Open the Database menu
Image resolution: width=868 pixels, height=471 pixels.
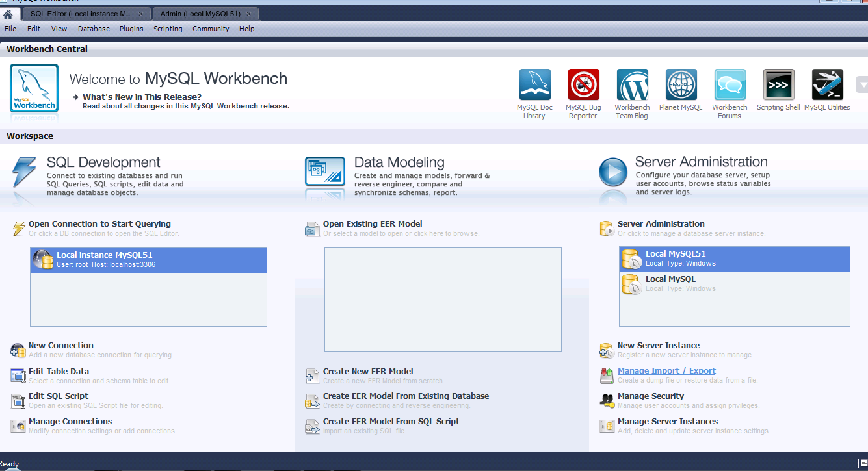pos(94,29)
